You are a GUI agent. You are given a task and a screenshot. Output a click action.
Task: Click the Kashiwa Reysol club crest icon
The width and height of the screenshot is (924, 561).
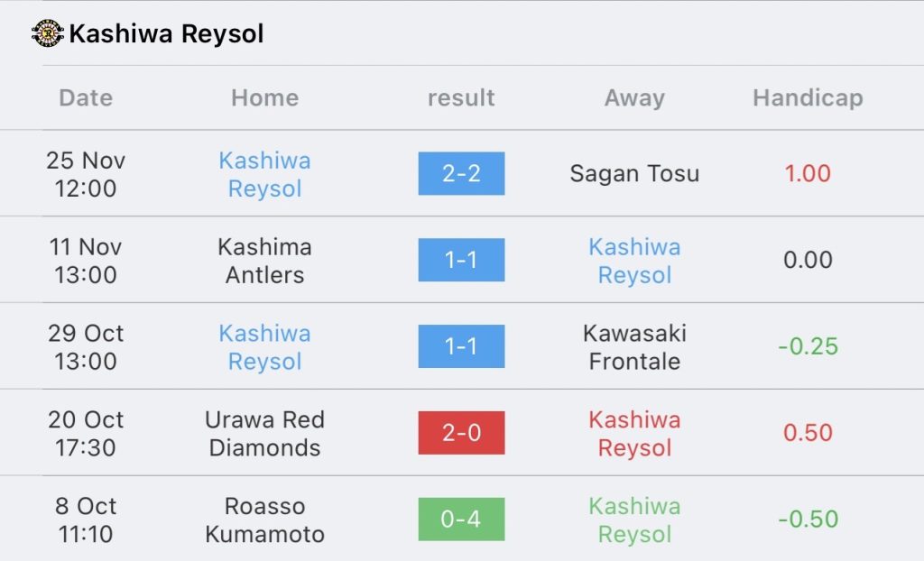tap(47, 34)
